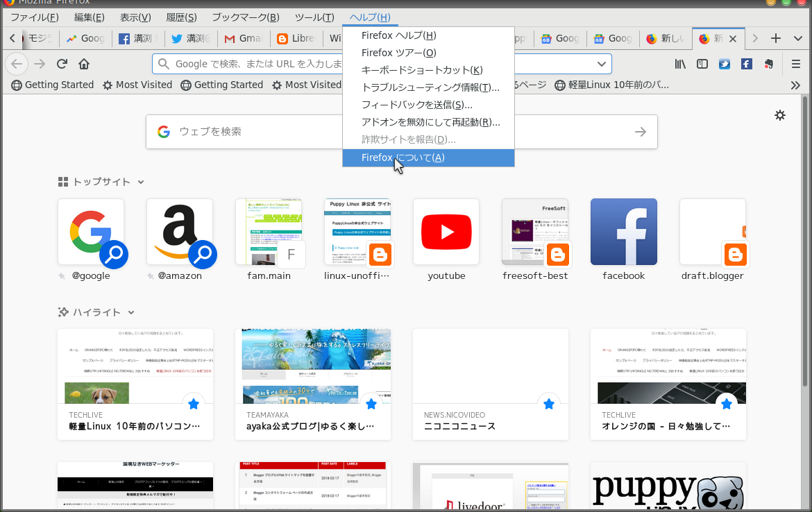Viewport: 812px width, 512px height.
Task: Select Firefox ヘルプ(H) menu item
Action: (428, 35)
